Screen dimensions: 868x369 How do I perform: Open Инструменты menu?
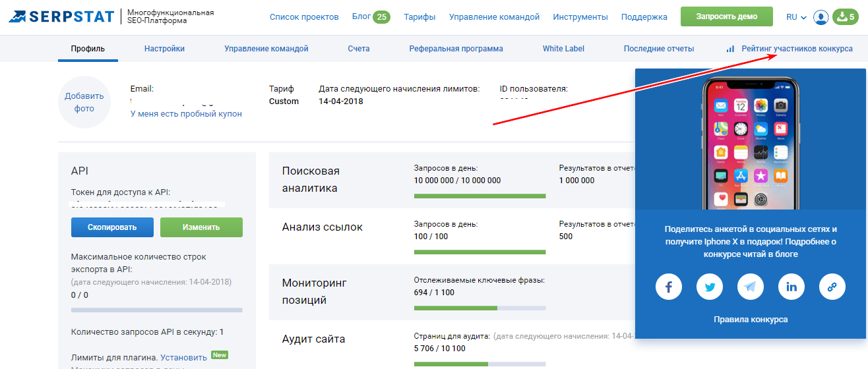[580, 17]
